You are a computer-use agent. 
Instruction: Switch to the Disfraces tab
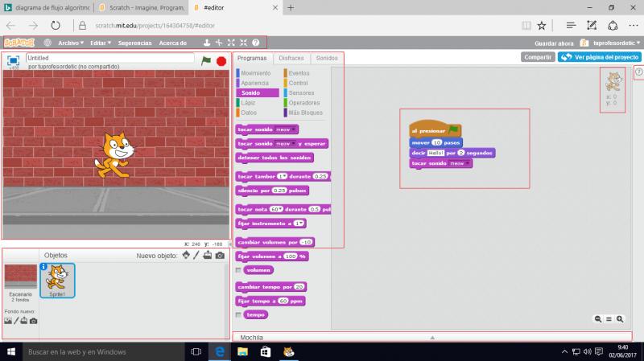(291, 58)
